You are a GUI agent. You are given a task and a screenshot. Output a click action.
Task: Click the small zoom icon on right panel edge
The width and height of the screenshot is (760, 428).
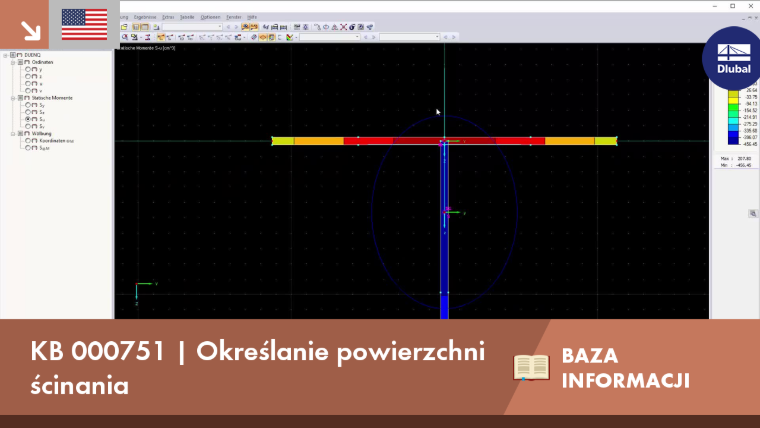pyautogui.click(x=753, y=214)
